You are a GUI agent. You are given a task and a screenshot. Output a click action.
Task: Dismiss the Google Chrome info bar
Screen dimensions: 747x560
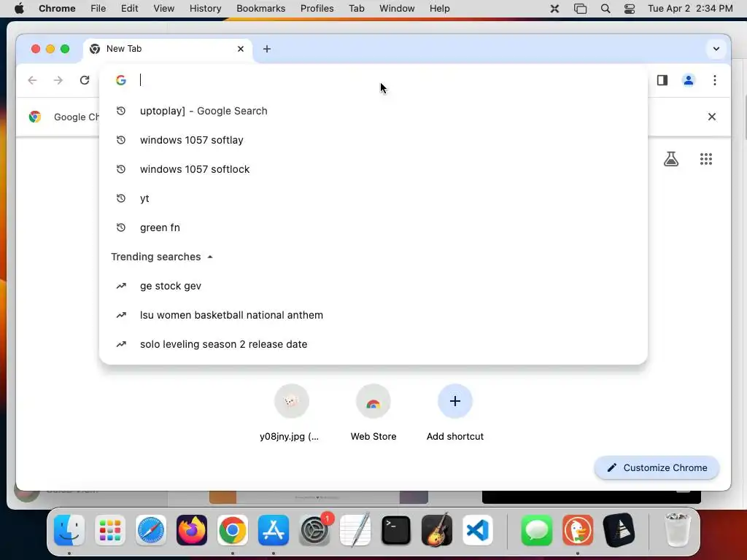(x=712, y=117)
